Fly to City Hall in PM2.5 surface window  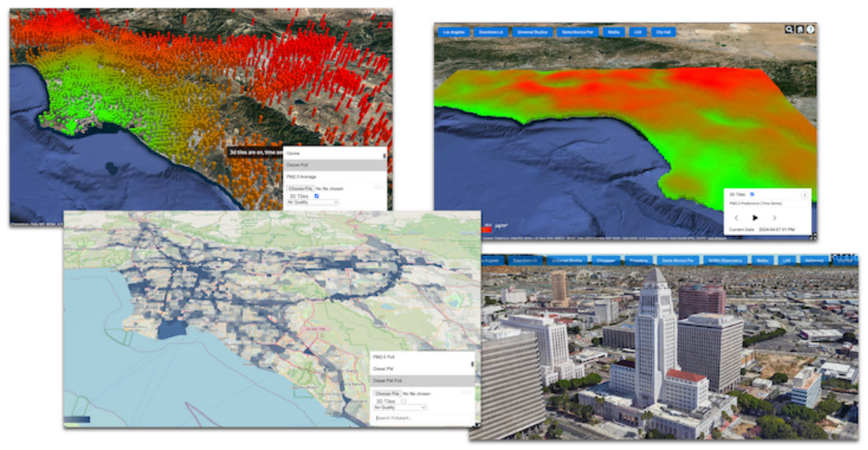click(663, 32)
